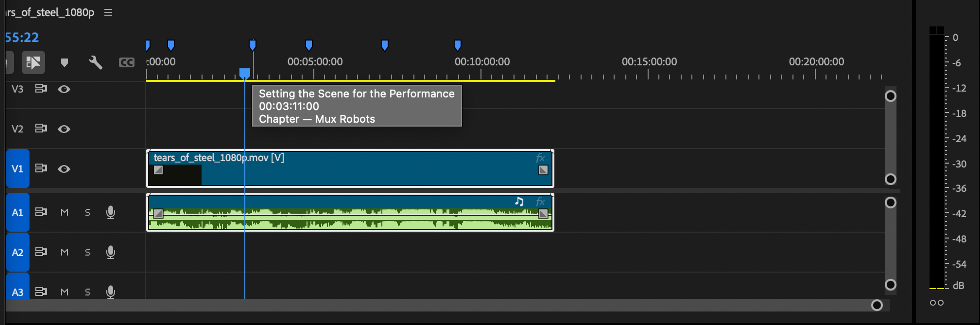The height and width of the screenshot is (325, 980).
Task: Toggle sync lock on track V2
Action: point(41,129)
